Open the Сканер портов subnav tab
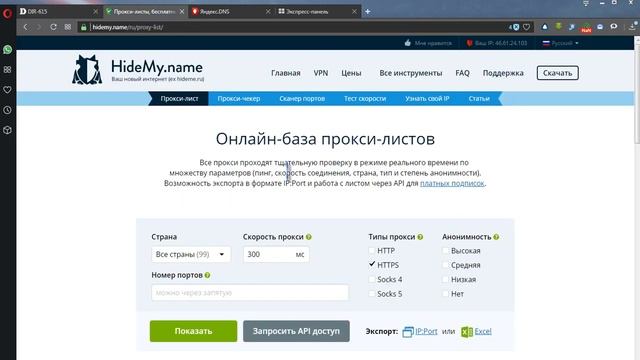 pyautogui.click(x=302, y=98)
